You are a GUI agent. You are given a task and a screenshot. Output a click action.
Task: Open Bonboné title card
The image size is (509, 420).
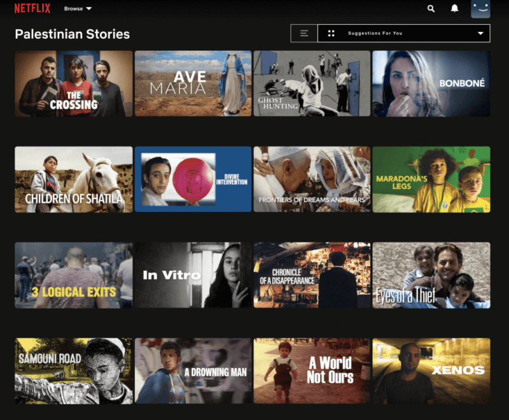tap(431, 83)
